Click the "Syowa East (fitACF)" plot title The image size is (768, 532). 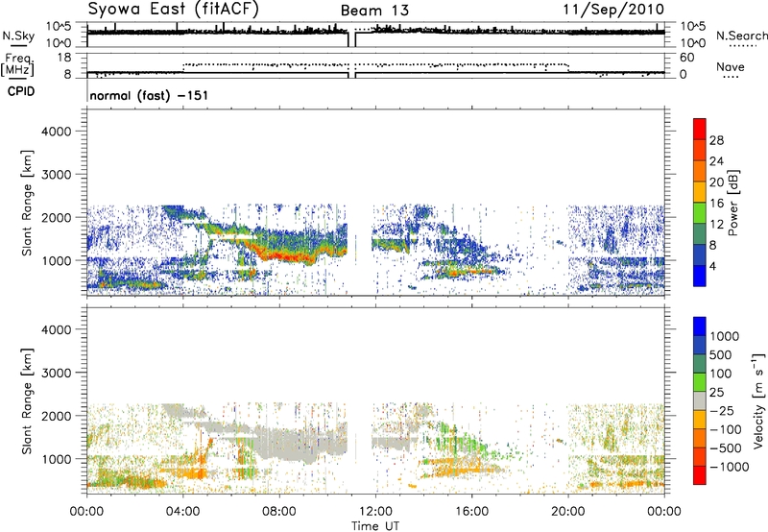(174, 9)
